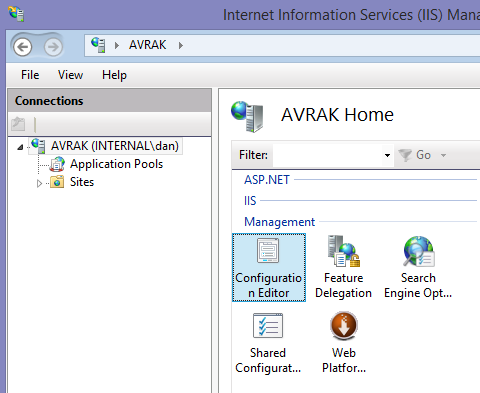Click the Application Pools node icon
Image resolution: width=480 pixels, height=393 pixels.
coord(57,164)
